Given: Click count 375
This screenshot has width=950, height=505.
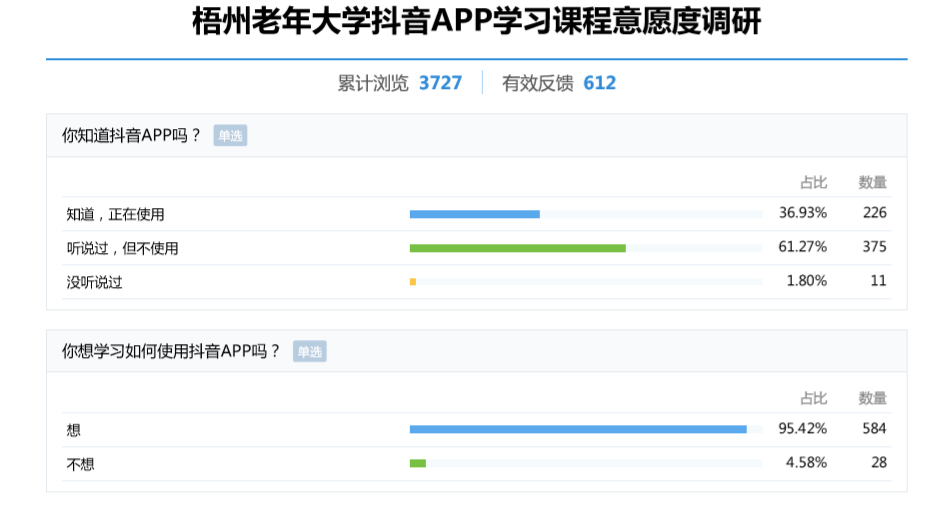Looking at the screenshot, I should [875, 246].
